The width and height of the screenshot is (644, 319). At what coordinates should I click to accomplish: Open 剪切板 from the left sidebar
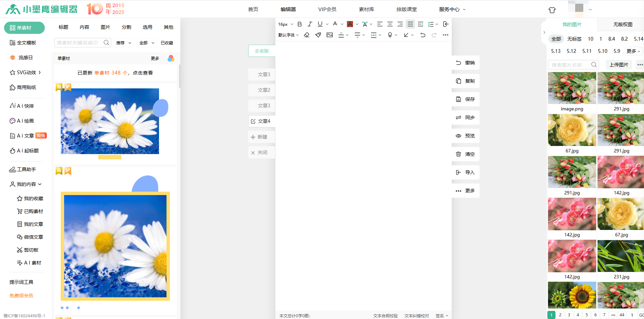(30, 250)
